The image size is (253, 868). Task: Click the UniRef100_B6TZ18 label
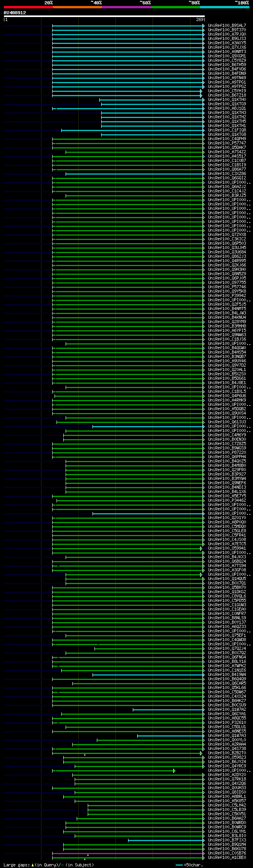click(x=227, y=95)
